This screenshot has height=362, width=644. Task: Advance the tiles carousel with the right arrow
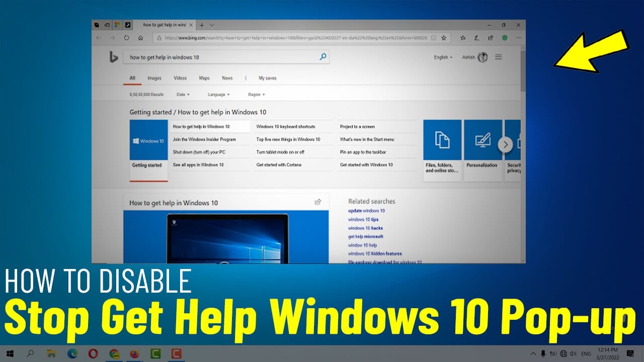pyautogui.click(x=506, y=144)
